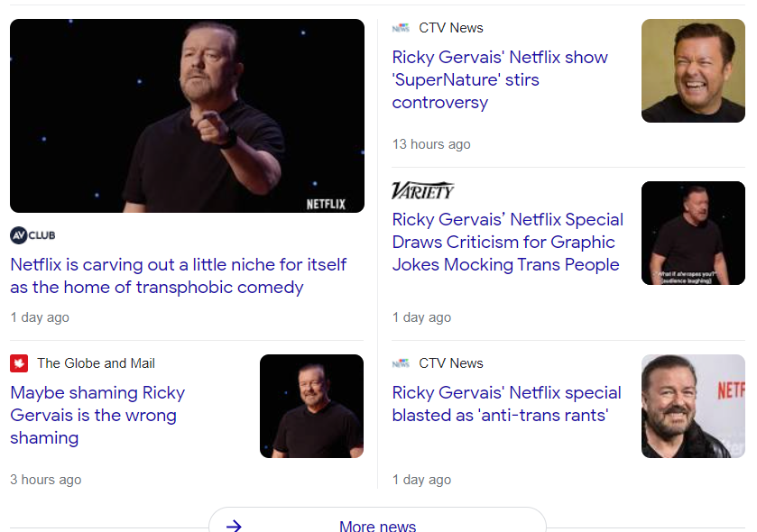Open the red carpet thumbnail of anti-trans rants story
Image resolution: width=757 pixels, height=532 pixels.
click(x=693, y=406)
